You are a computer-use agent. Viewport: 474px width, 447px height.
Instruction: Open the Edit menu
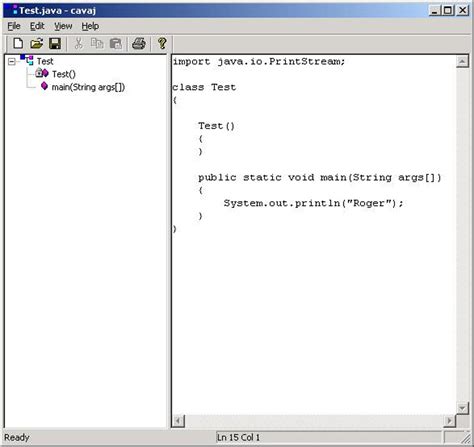[x=37, y=26]
